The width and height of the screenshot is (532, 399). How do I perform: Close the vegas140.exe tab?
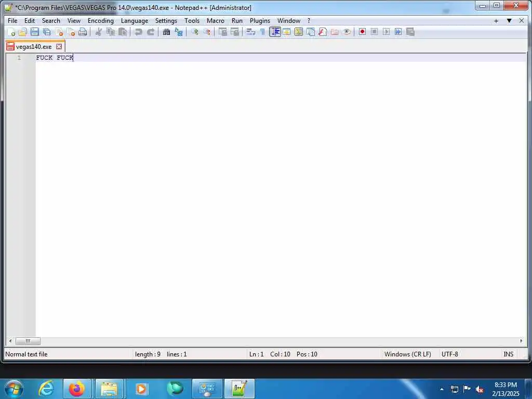coord(59,46)
